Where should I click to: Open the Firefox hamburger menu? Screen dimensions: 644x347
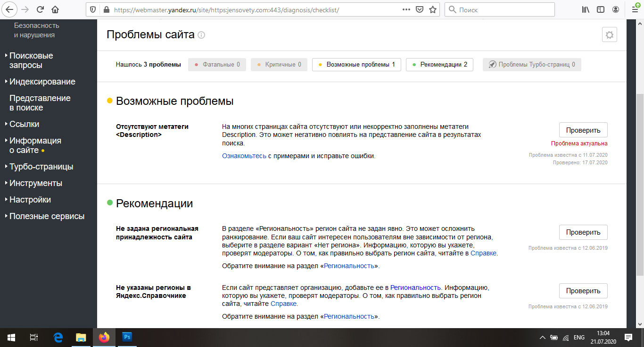(635, 9)
